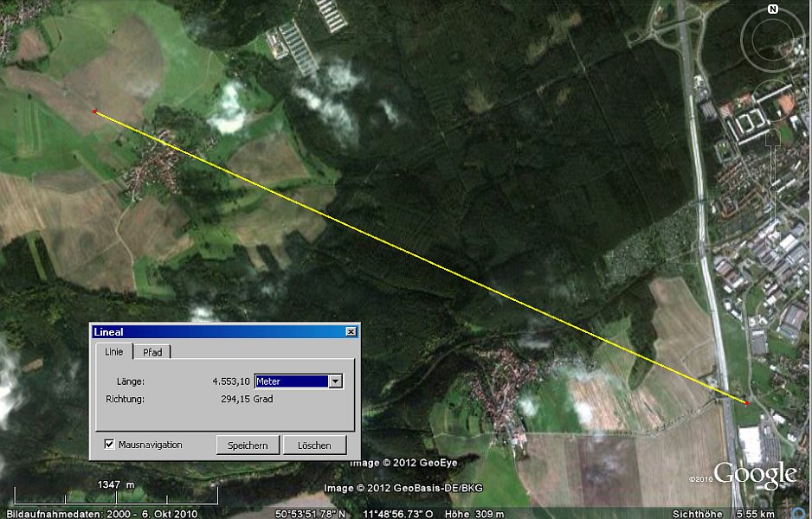
Task: Click the Lineal dialog title bar
Action: tap(216, 331)
